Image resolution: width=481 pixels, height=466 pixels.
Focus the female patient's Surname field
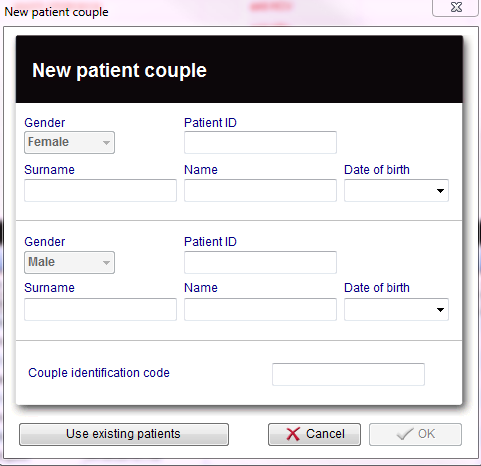point(100,190)
